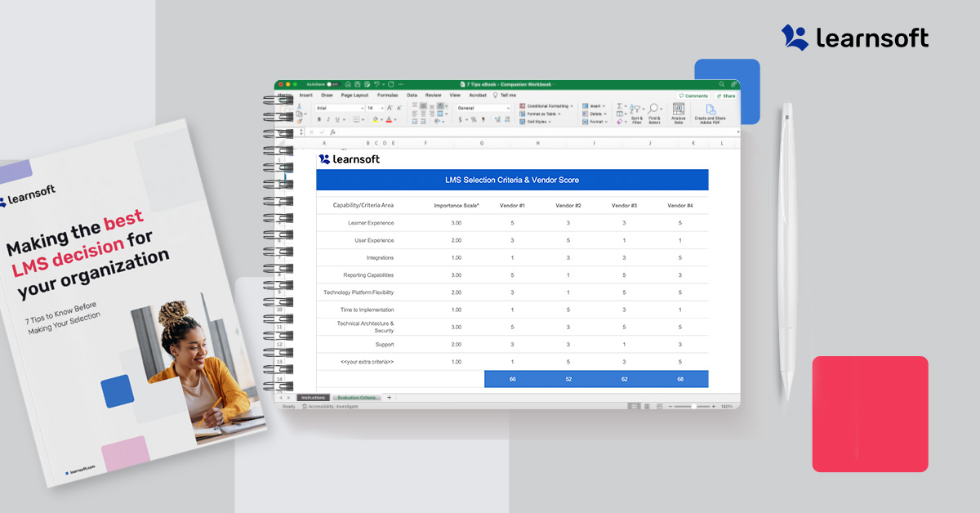The width and height of the screenshot is (980, 513).
Task: Switch to the Evaluation Criteria sheet tab
Action: (357, 397)
